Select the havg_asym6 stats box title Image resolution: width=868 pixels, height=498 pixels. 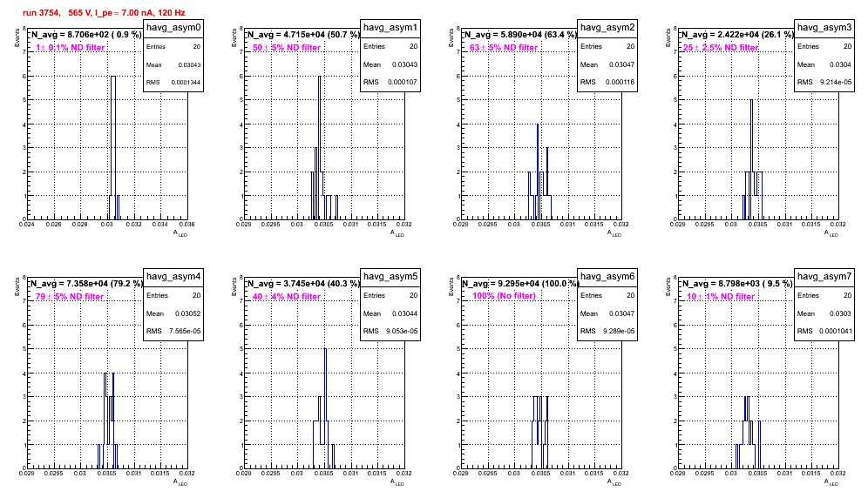(x=607, y=276)
